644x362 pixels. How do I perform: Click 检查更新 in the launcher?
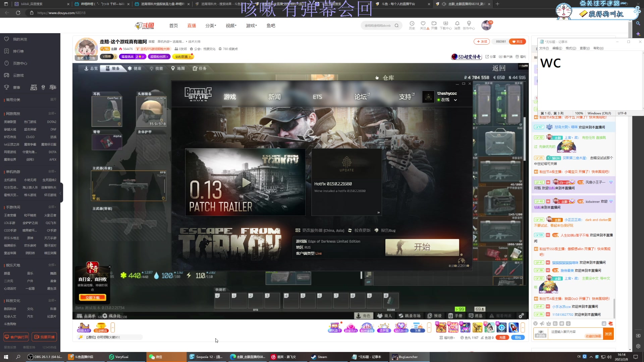359,230
